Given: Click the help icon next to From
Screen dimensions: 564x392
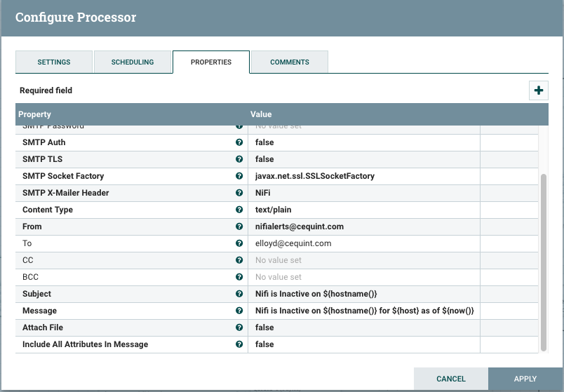Looking at the screenshot, I should [240, 227].
